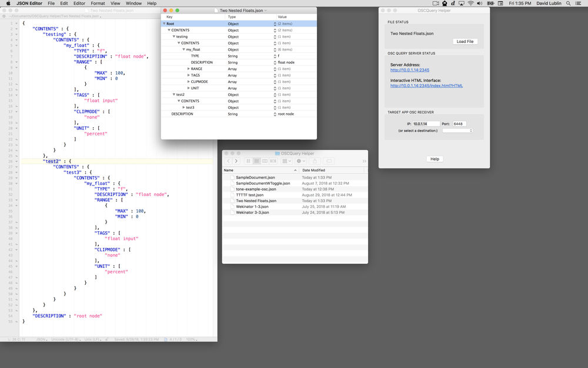Sort Finder list by Name column

[260, 170]
